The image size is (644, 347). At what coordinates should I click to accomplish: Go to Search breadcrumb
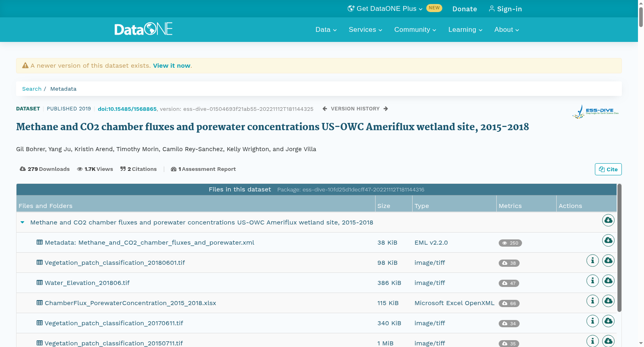click(32, 89)
